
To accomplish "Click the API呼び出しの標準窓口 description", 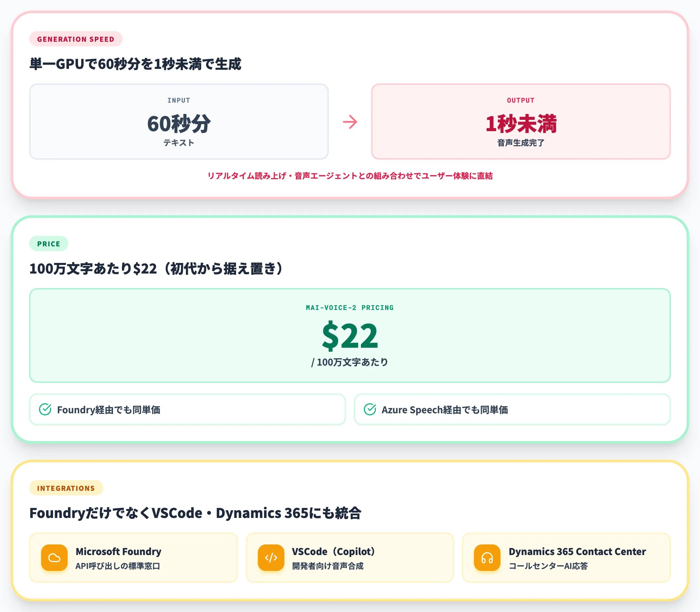I will pos(118,566).
